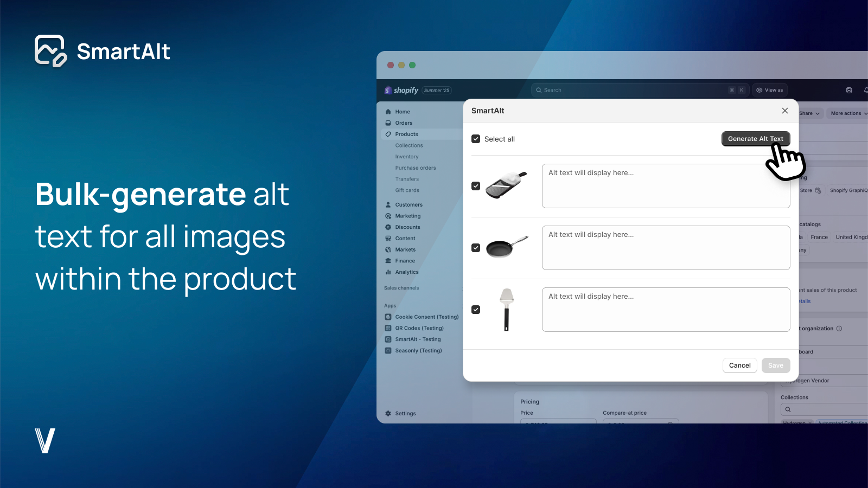Click the Shopify logo
Screen dimensions: 868x488
tap(401, 91)
